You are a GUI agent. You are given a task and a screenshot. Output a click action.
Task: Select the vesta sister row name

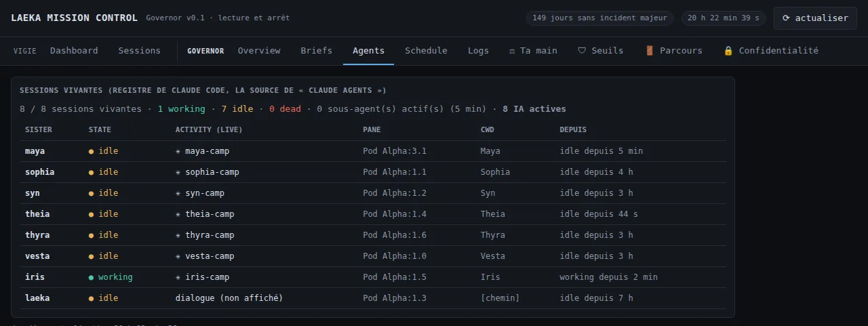tap(37, 256)
